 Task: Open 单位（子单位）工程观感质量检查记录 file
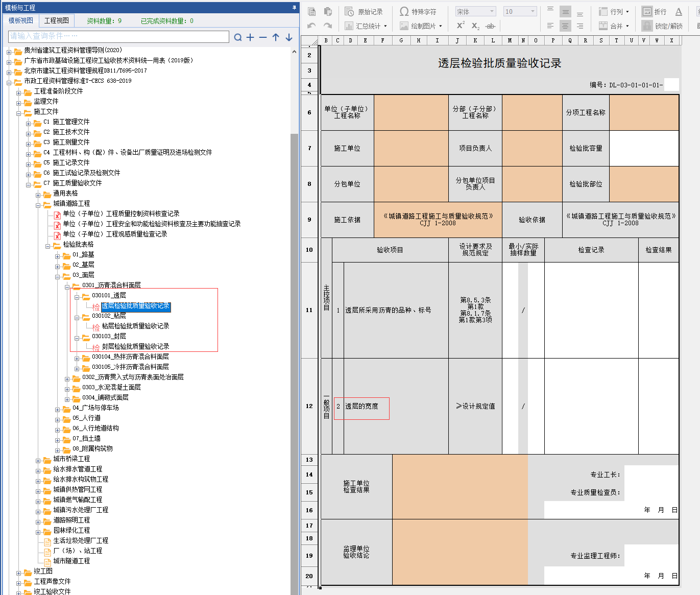tap(115, 234)
